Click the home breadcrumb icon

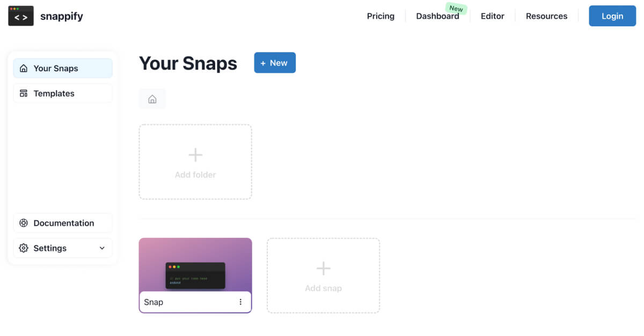click(x=152, y=99)
